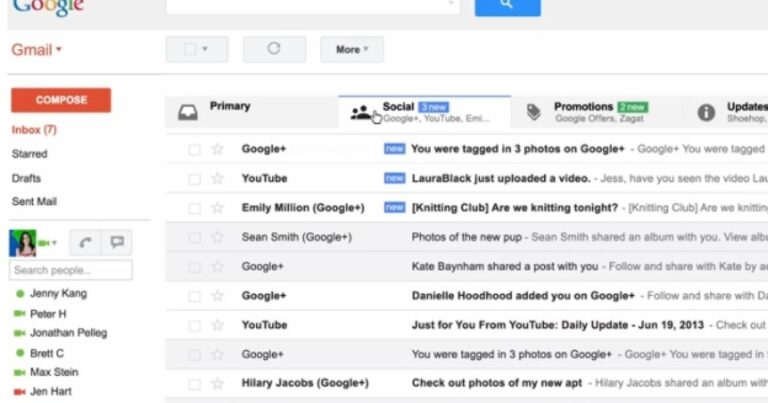The image size is (768, 403).
Task: Click the Gmail search box
Action: tap(312, 6)
